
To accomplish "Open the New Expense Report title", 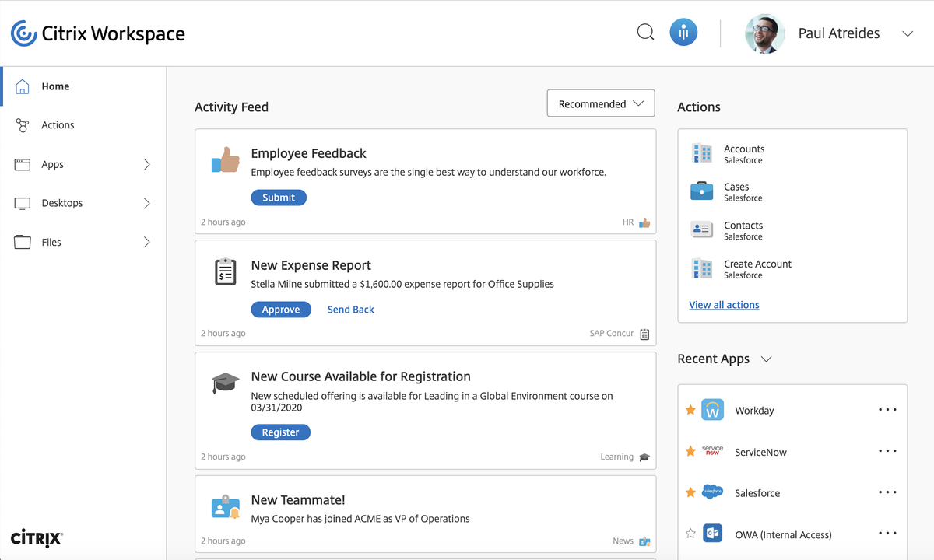I will tap(311, 265).
